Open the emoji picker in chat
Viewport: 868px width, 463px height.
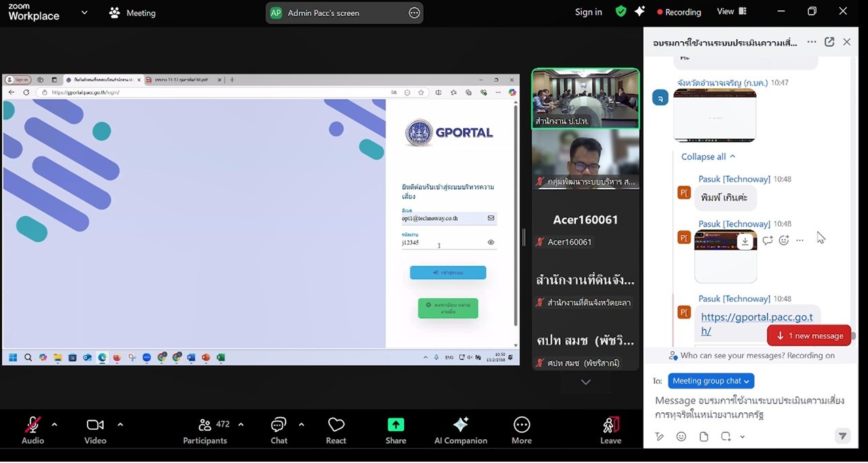tap(682, 437)
